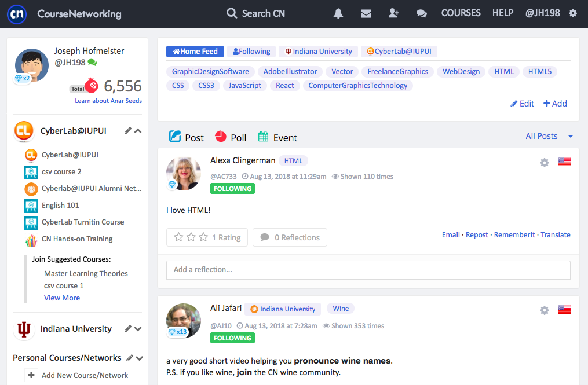Open English 101 course

[x=60, y=205]
